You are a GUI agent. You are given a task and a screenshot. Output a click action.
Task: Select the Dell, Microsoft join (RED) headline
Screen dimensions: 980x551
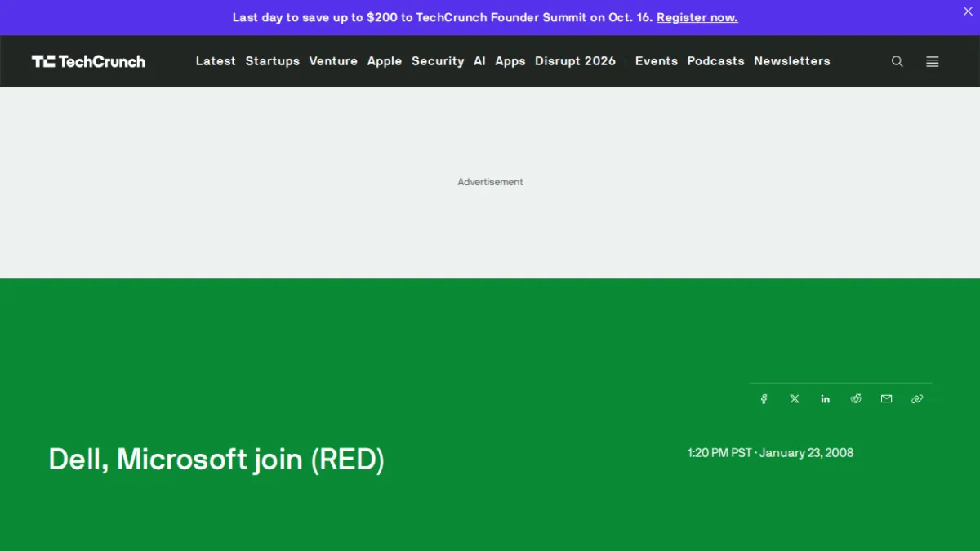click(x=216, y=460)
